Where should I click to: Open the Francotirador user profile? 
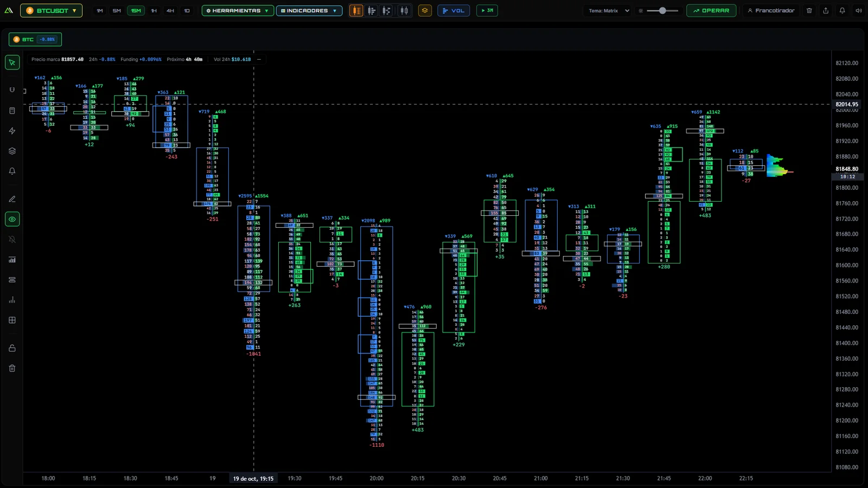771,10
